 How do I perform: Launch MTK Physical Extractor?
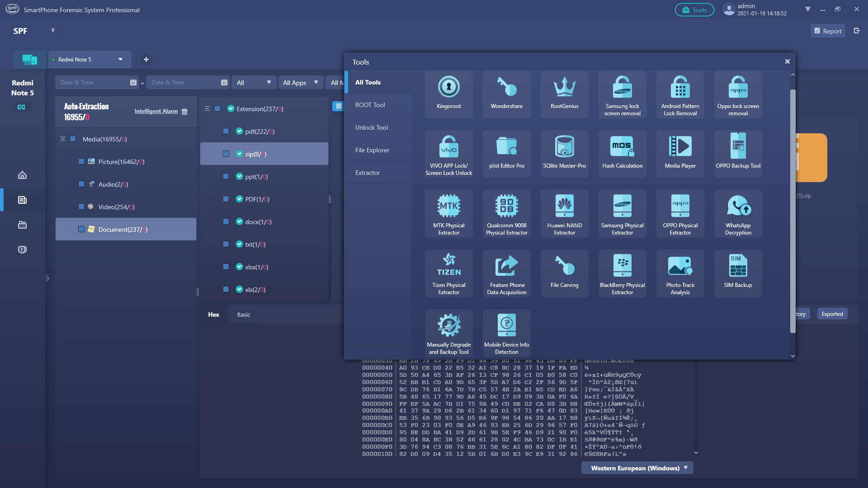coord(448,214)
